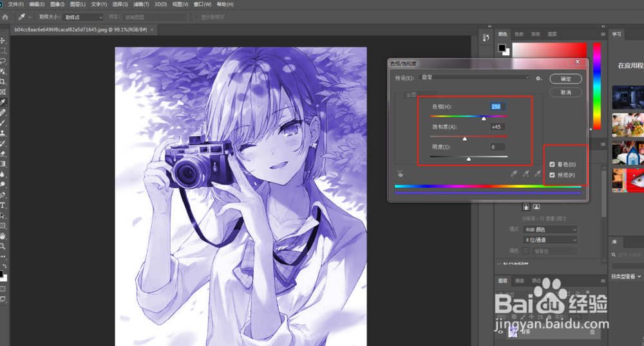
Task: Open the 取样点 sample size dropdown
Action: click(83, 17)
